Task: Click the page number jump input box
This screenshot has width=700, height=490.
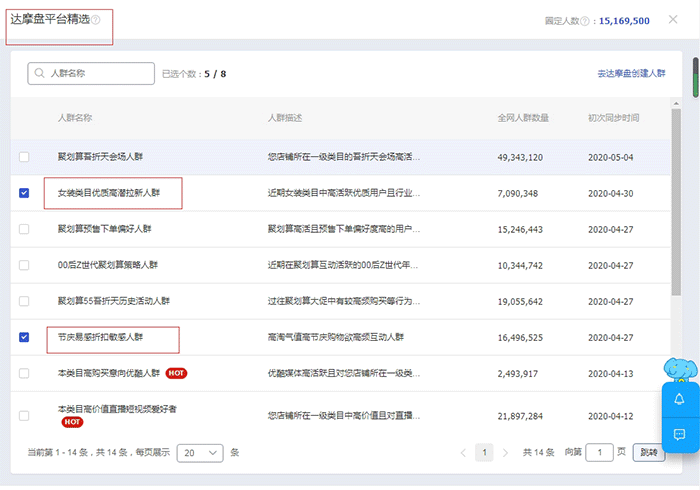Action: point(599,453)
